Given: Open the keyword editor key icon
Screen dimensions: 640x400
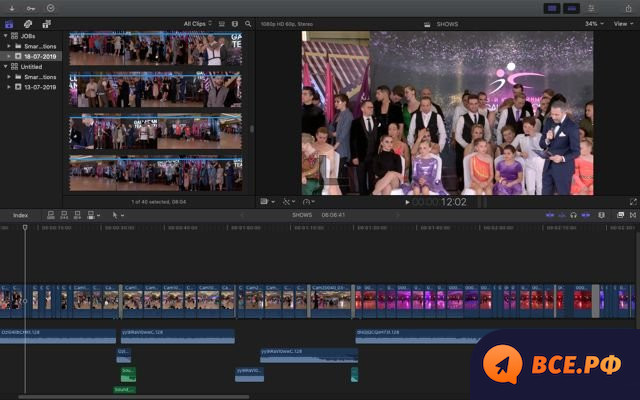Looking at the screenshot, I should [x=30, y=8].
